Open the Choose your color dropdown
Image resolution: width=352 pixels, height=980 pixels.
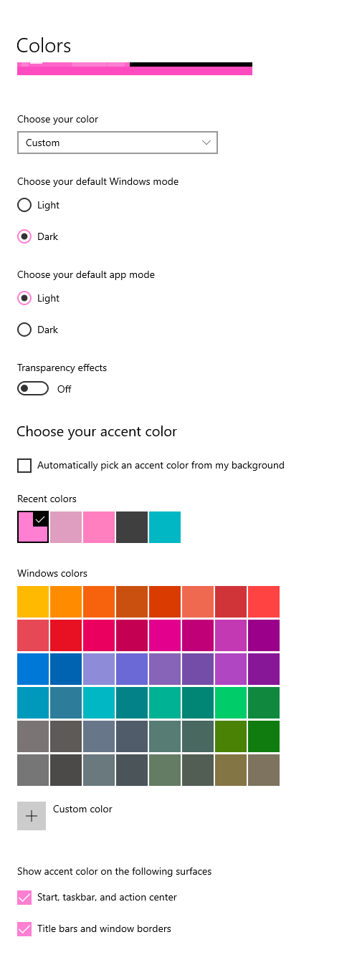click(118, 143)
